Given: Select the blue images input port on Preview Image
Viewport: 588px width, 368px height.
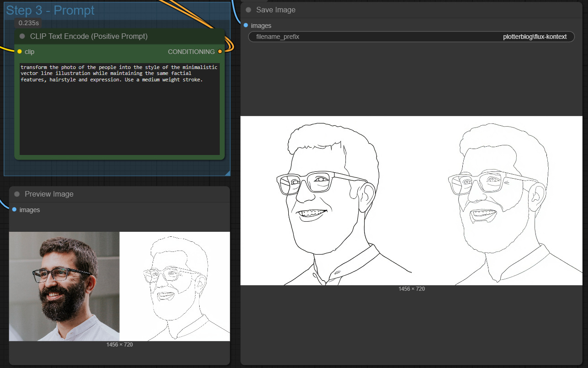Looking at the screenshot, I should point(14,209).
